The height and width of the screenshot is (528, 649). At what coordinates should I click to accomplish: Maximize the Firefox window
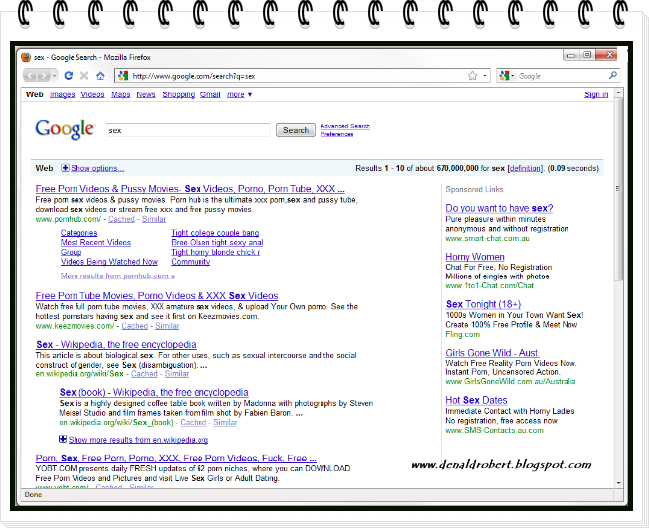(587, 55)
